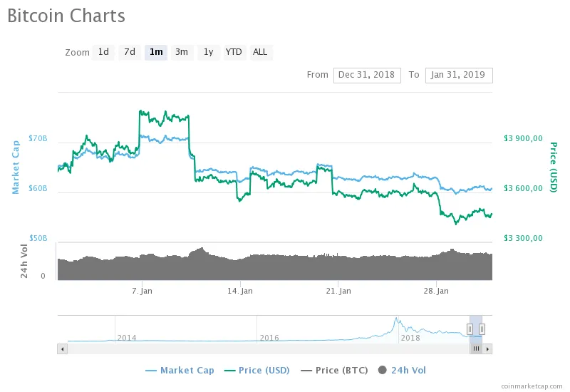Click the $3 300,00 price label

tap(523, 238)
